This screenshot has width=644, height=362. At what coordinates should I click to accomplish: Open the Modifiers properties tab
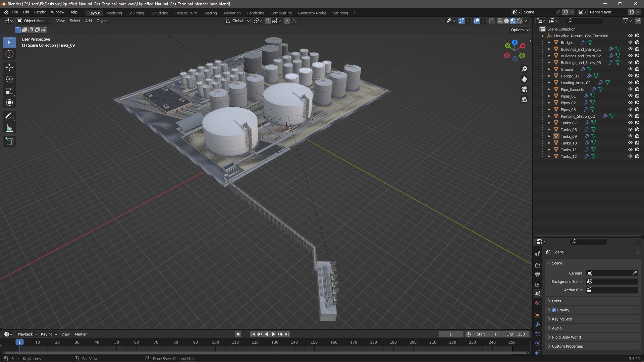pos(538,324)
